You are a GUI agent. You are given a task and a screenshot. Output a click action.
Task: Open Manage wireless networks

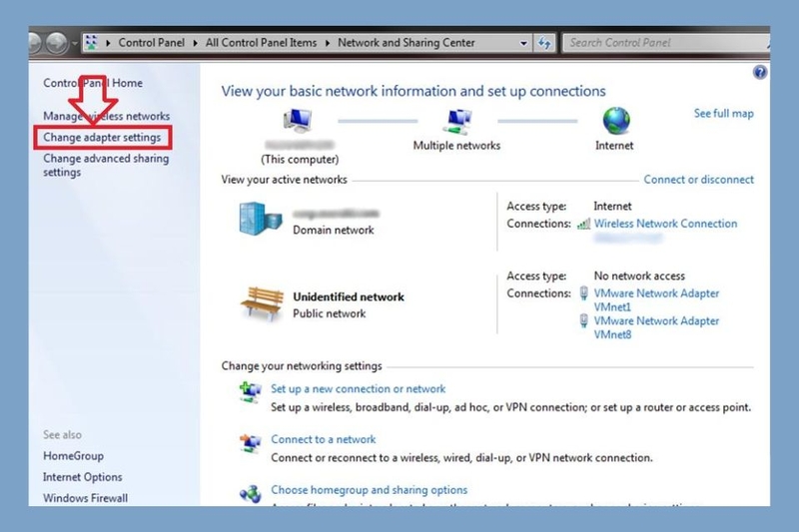click(x=107, y=116)
